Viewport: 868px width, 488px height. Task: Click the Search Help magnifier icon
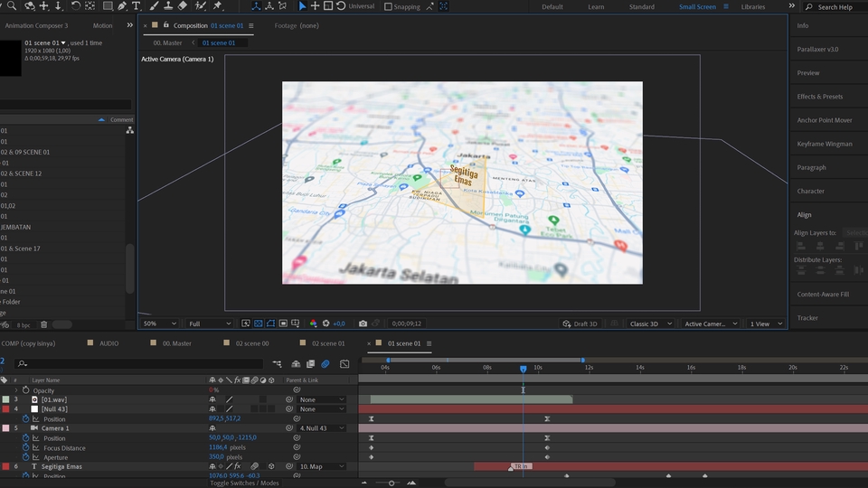click(x=808, y=6)
